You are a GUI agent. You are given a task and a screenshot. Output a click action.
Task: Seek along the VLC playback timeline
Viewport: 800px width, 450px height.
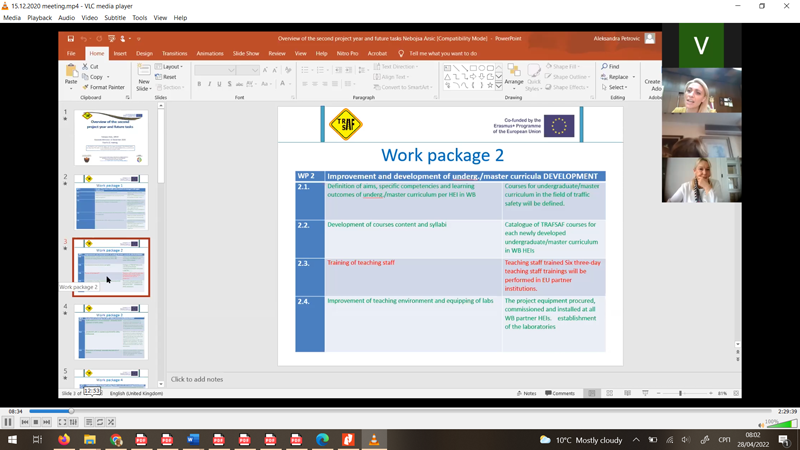(x=401, y=411)
